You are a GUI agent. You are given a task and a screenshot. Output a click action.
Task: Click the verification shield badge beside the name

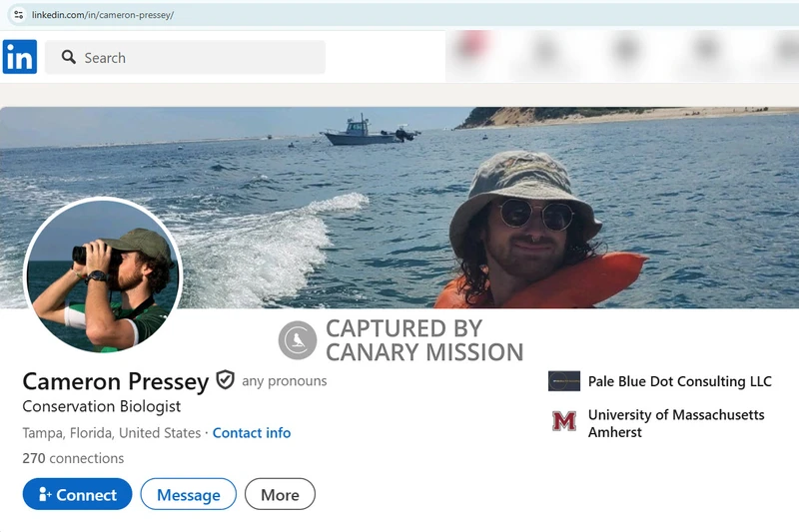[x=226, y=380]
